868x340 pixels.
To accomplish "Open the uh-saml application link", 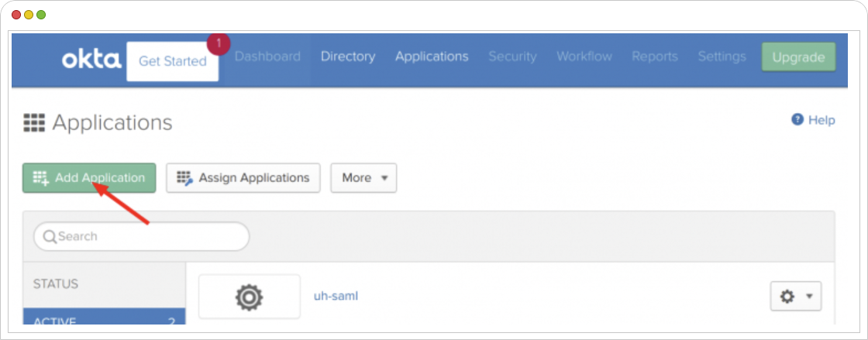I will pos(336,297).
